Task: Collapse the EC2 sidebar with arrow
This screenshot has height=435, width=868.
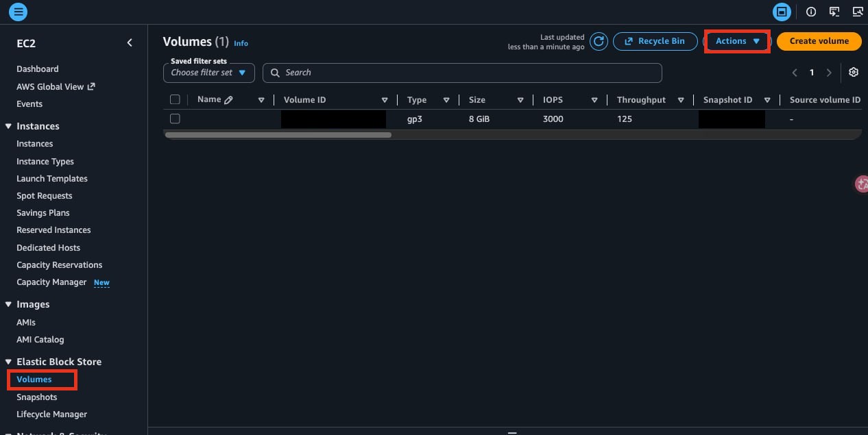Action: (x=130, y=43)
